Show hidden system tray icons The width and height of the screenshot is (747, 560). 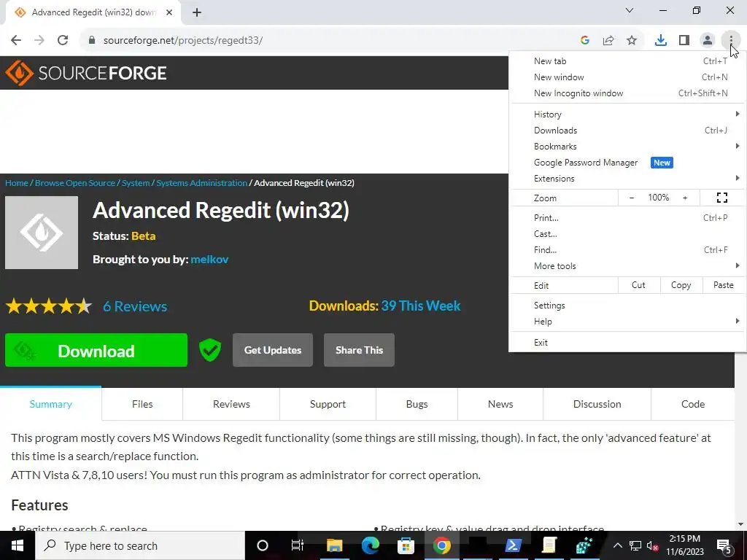pyautogui.click(x=617, y=545)
